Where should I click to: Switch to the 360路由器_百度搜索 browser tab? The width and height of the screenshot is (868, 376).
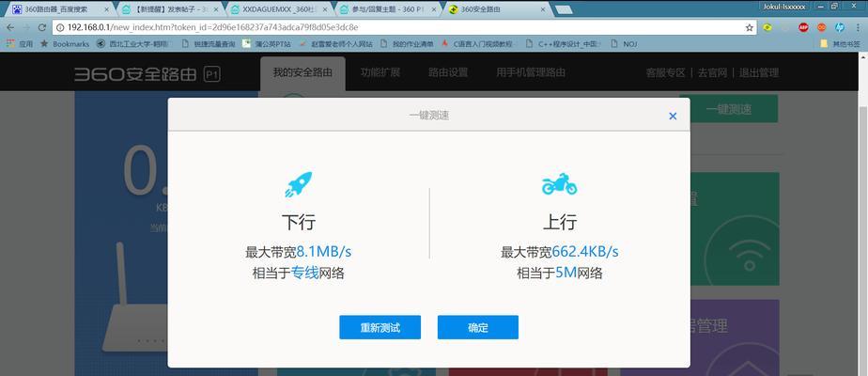[59, 9]
